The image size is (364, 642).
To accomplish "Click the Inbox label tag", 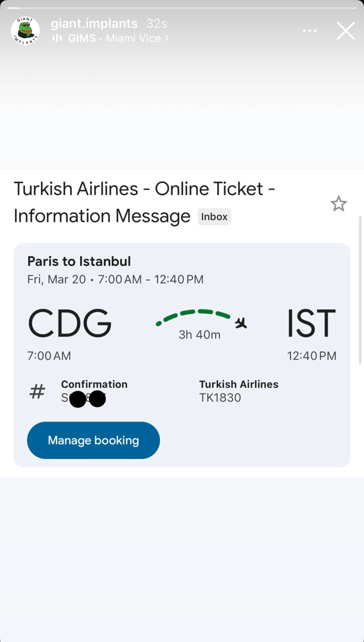I will [214, 217].
